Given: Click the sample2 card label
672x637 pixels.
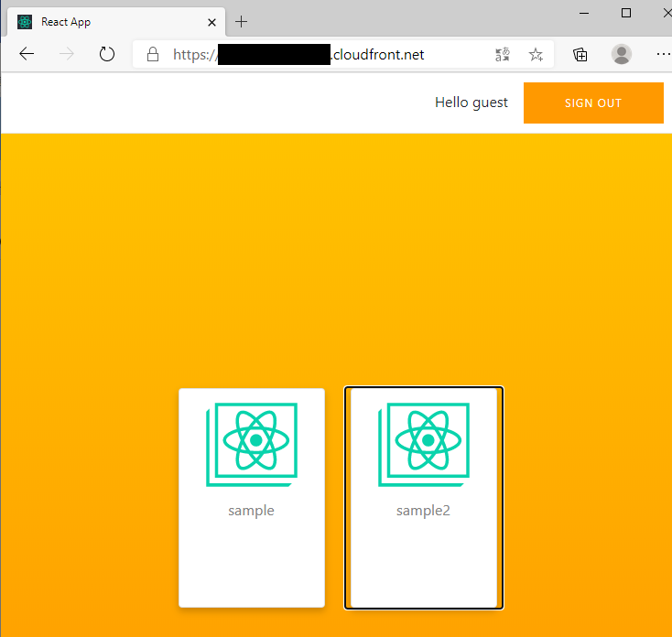Looking at the screenshot, I should coord(423,511).
